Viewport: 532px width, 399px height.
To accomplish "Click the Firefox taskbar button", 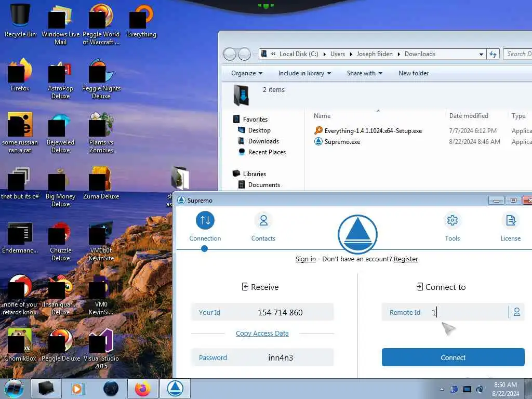I will pyautogui.click(x=143, y=389).
